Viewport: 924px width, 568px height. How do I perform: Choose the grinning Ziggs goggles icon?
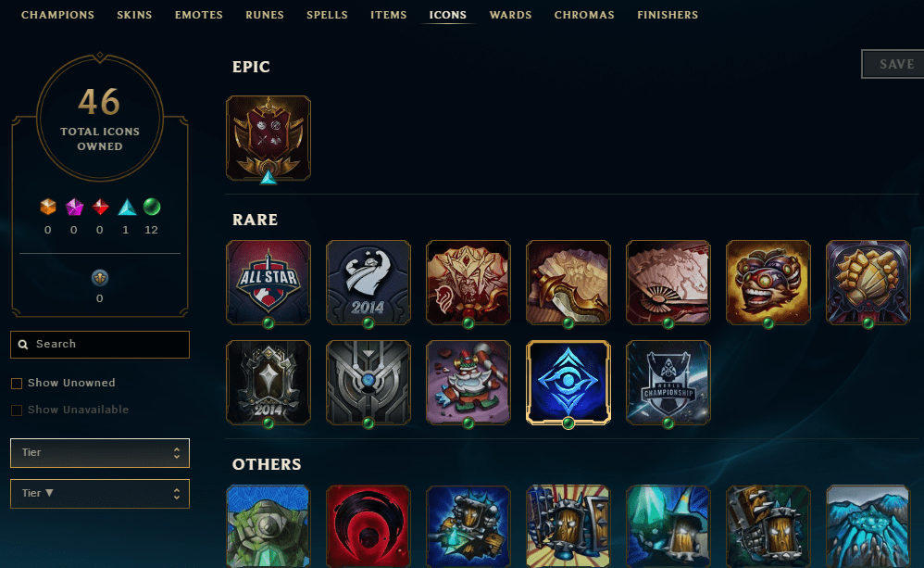(768, 283)
